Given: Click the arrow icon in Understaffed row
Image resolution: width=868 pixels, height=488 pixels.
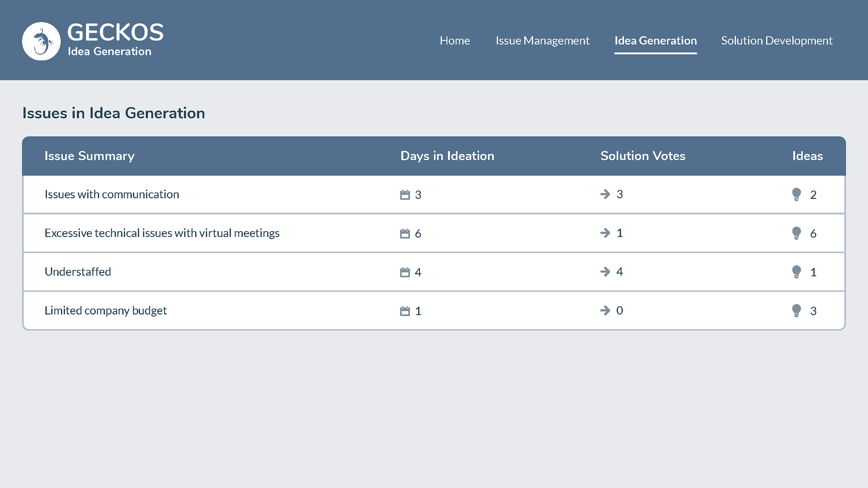Looking at the screenshot, I should [605, 272].
